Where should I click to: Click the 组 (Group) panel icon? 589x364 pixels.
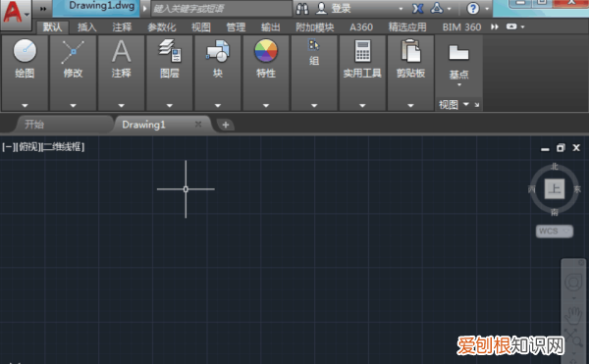click(314, 45)
